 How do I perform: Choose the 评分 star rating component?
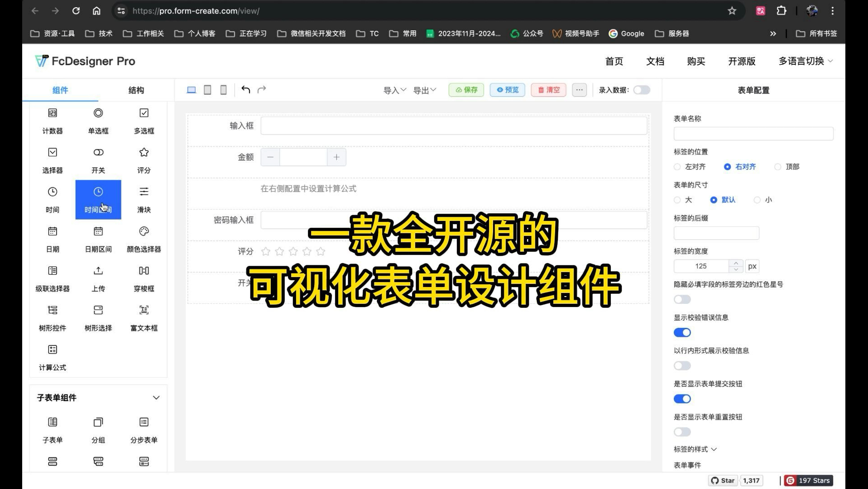point(144,160)
